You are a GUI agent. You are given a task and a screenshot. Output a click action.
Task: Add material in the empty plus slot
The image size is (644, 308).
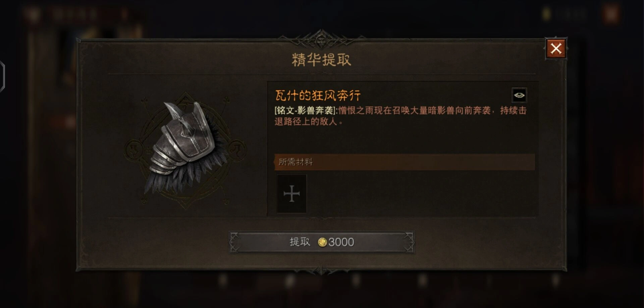coord(291,193)
